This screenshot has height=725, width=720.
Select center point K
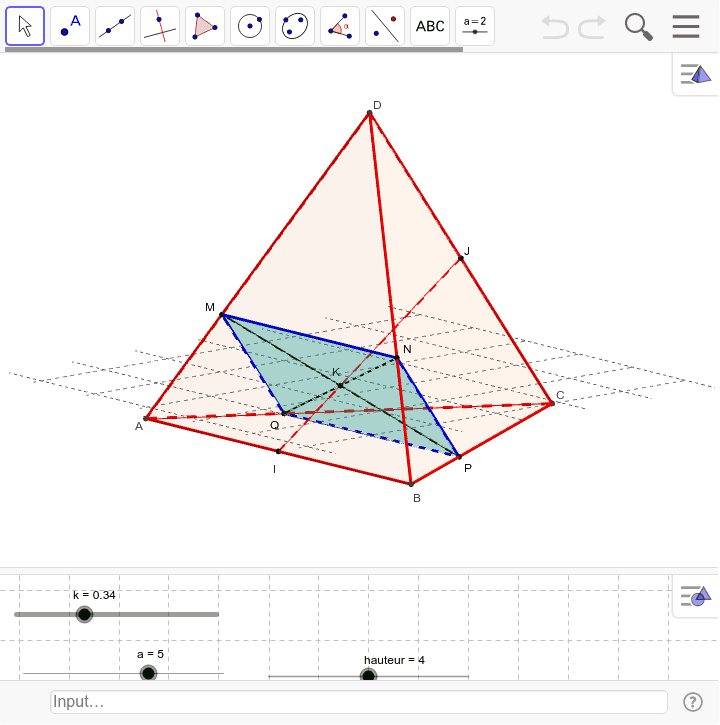340,385
